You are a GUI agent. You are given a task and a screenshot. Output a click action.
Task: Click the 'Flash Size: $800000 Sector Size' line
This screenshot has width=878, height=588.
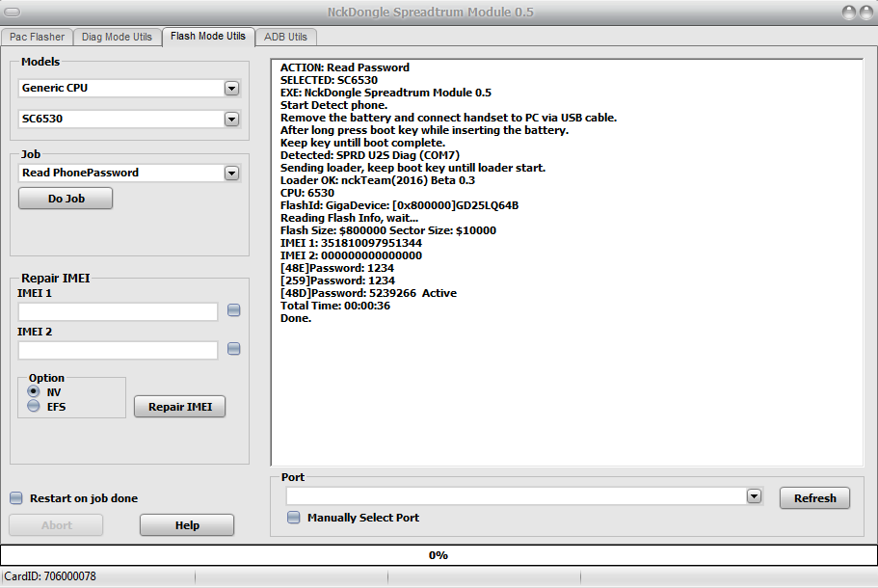(x=388, y=230)
